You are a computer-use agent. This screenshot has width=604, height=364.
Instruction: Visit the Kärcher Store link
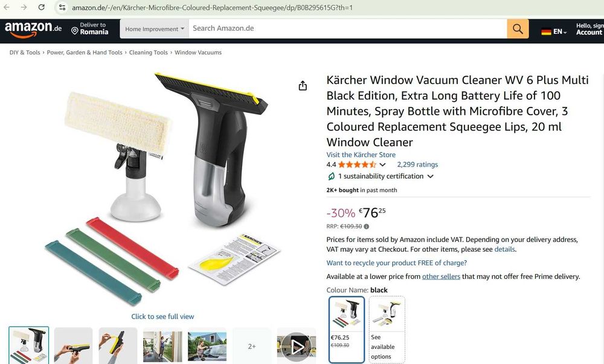pyautogui.click(x=361, y=155)
